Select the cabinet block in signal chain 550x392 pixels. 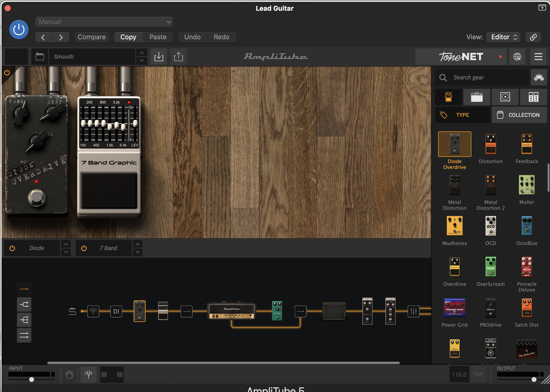click(334, 311)
